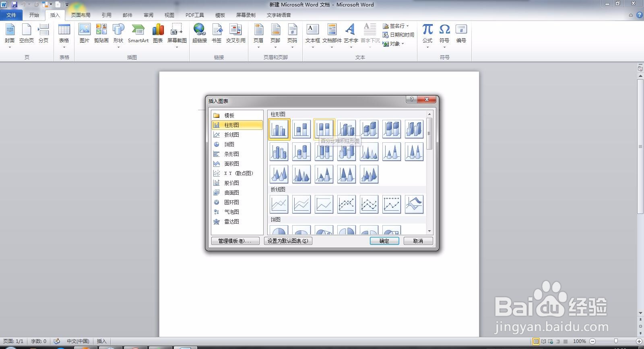Viewport: 644px width, 349px height.
Task: Click the 100% zoom level
Action: tap(579, 341)
